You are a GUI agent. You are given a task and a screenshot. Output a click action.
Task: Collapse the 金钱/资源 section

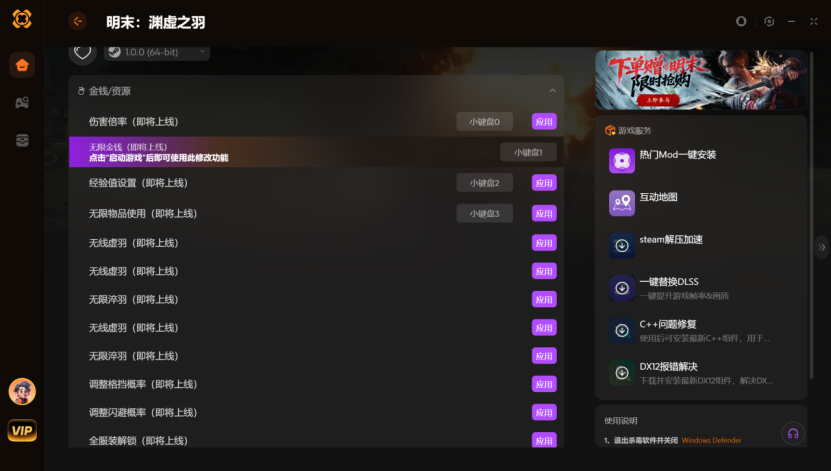click(x=552, y=91)
